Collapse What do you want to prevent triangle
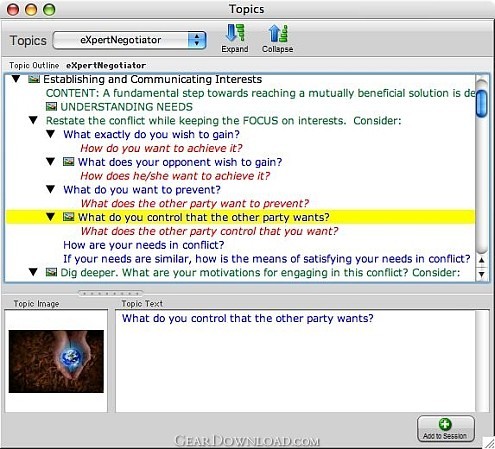This screenshot has width=495, height=449. coord(50,190)
